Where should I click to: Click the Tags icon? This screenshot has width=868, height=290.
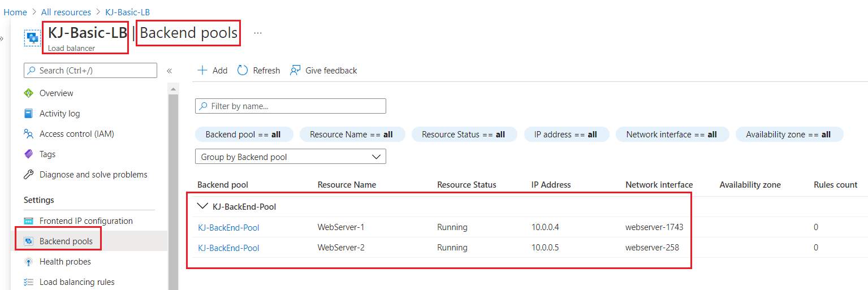click(x=28, y=154)
